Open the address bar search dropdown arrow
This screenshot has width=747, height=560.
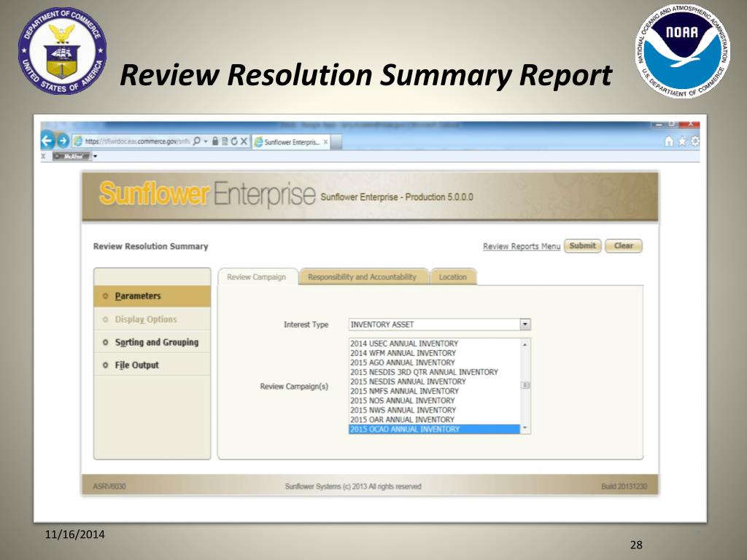(x=206, y=141)
